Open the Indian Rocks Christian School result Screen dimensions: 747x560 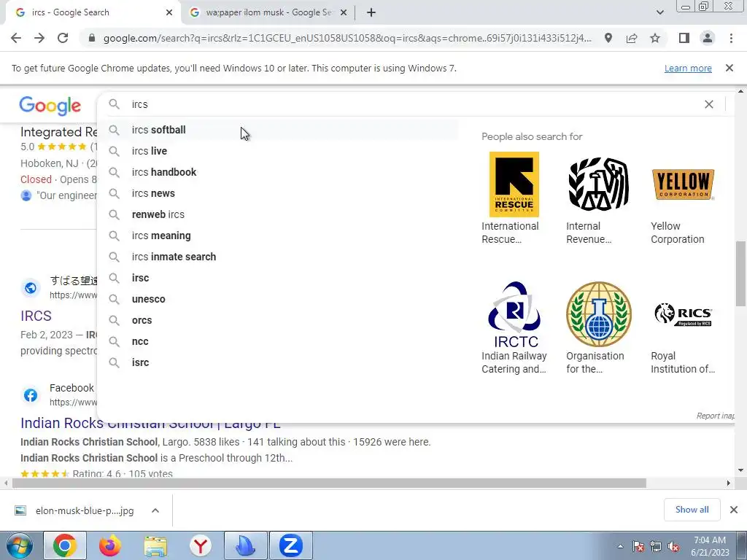(x=150, y=423)
